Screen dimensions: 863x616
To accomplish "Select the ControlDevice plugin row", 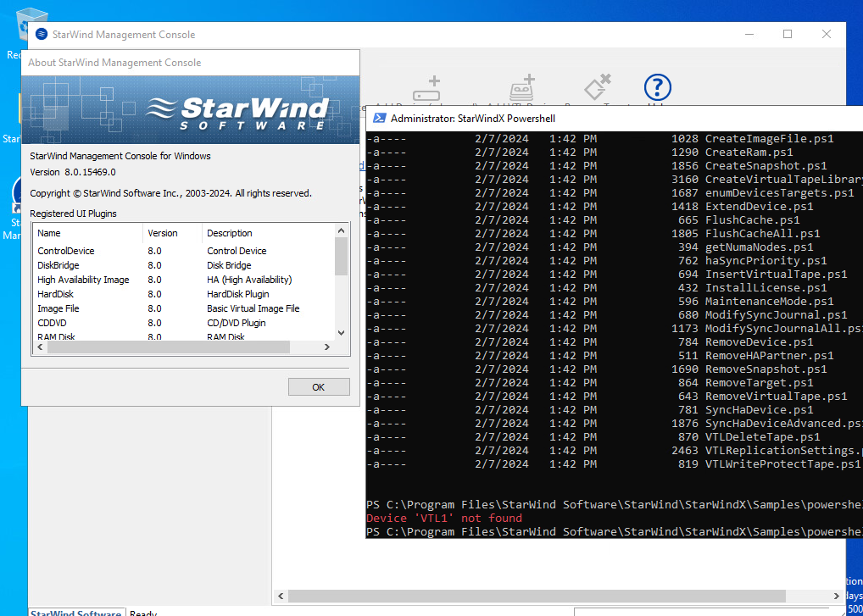I will point(183,251).
